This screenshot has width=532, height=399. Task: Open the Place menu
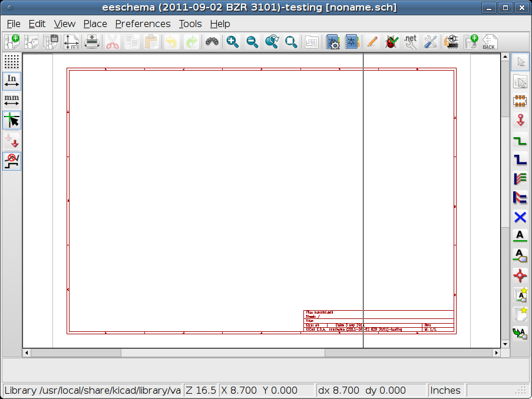pyautogui.click(x=95, y=24)
